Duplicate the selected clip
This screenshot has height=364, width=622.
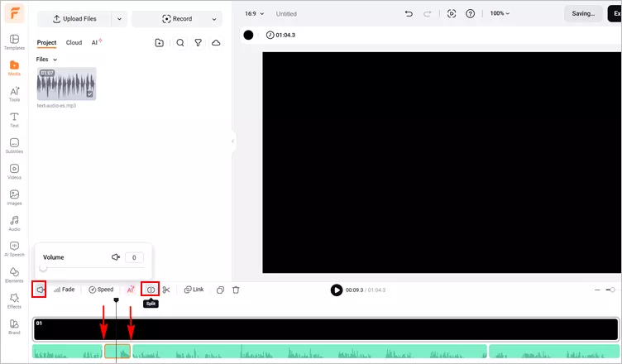[x=220, y=290]
